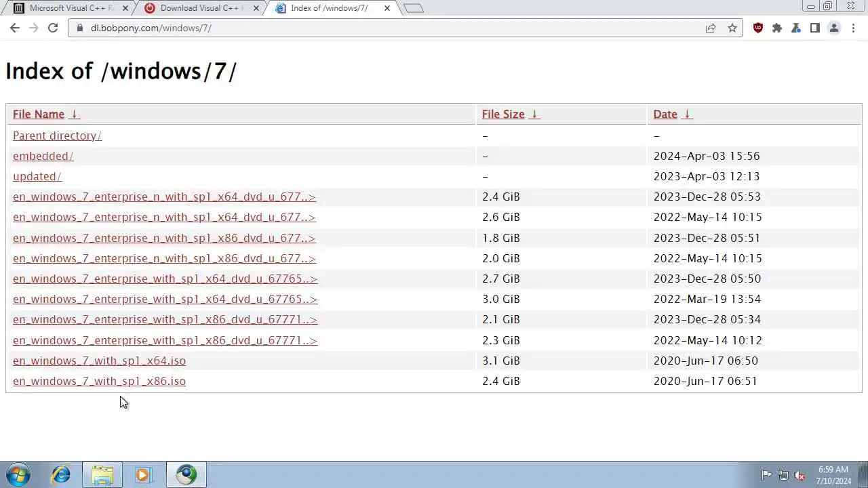Screen dimensions: 868x488
Task: Click the muted volume tray icon
Action: (x=800, y=475)
